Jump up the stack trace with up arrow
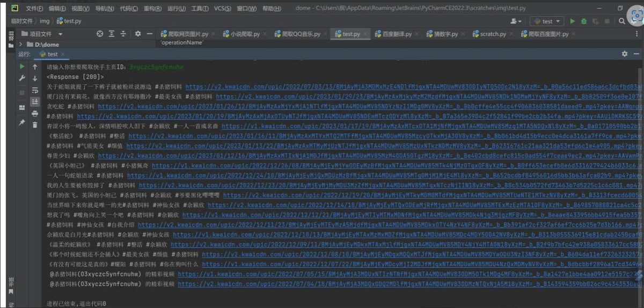Viewport: 644px width, 308px height. pos(35,67)
